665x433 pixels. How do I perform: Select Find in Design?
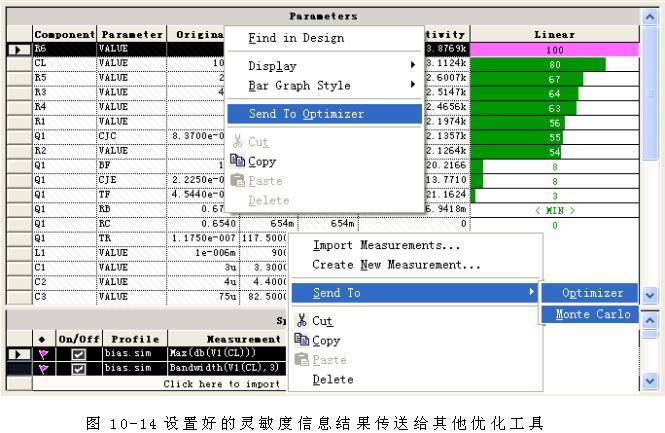click(x=296, y=38)
